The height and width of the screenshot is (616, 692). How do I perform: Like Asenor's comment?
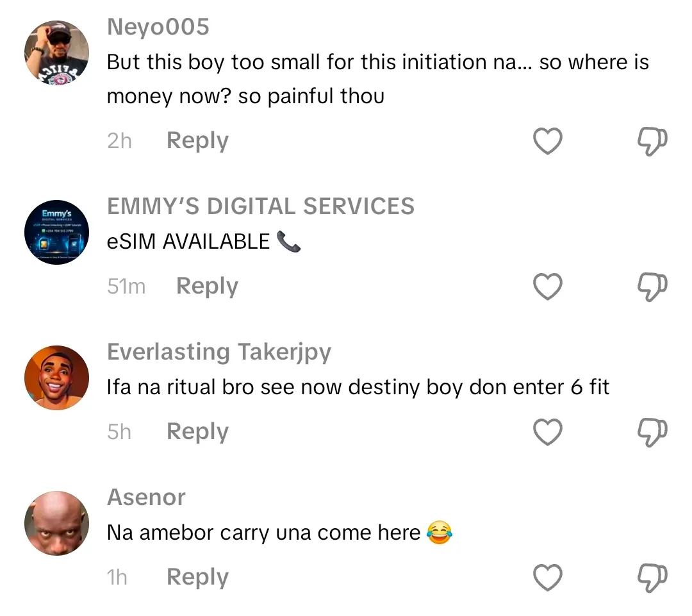548,578
